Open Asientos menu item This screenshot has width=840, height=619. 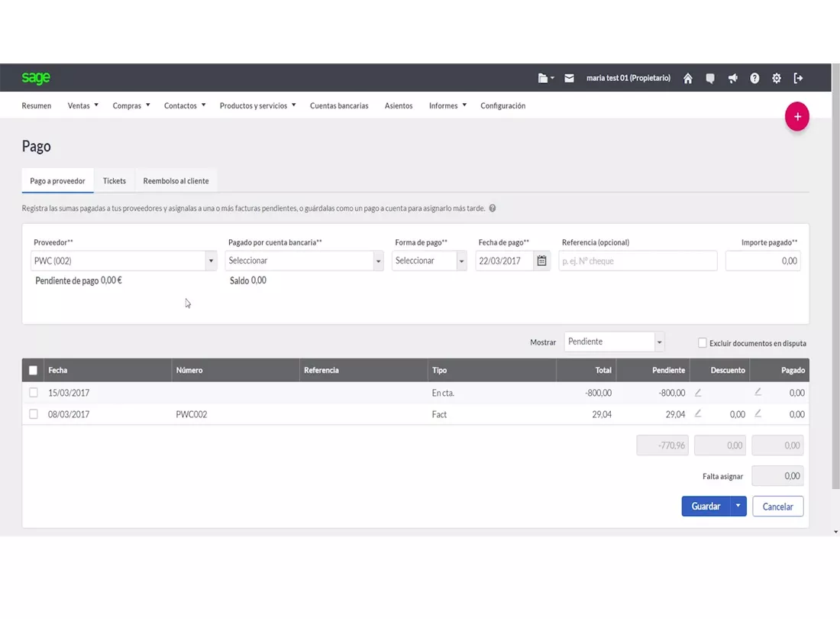(x=399, y=105)
